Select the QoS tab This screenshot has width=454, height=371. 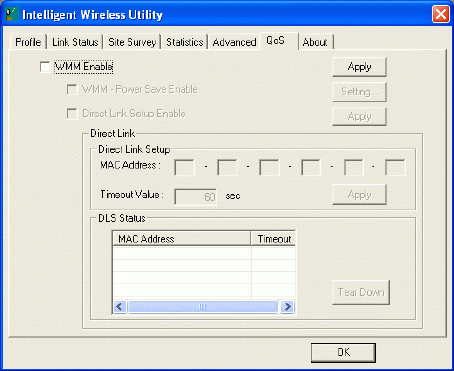point(279,41)
